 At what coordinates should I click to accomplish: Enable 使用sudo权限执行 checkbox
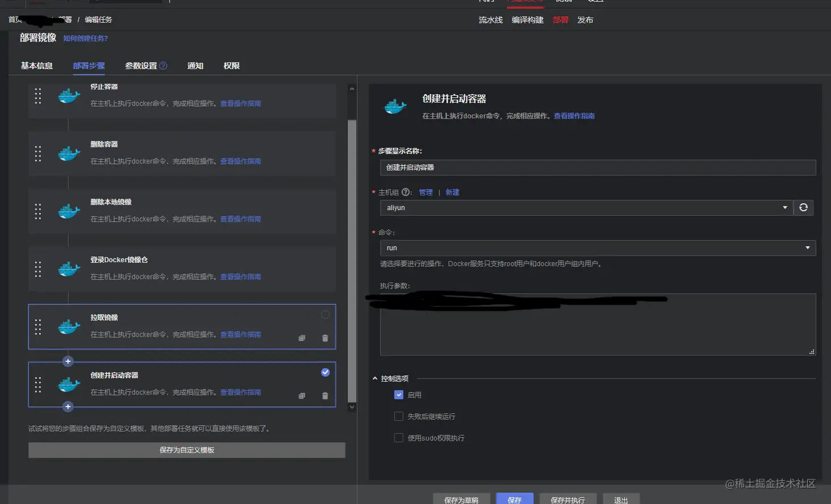[399, 438]
